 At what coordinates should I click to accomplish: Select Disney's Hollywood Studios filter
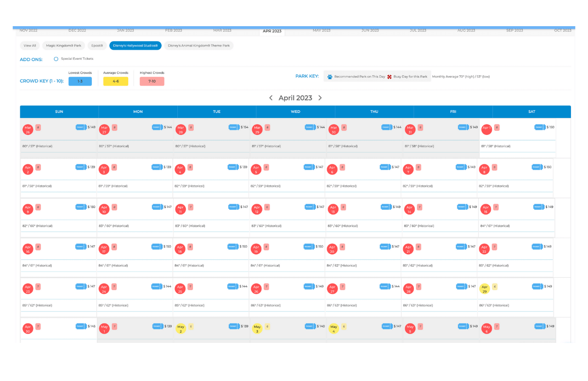click(136, 45)
